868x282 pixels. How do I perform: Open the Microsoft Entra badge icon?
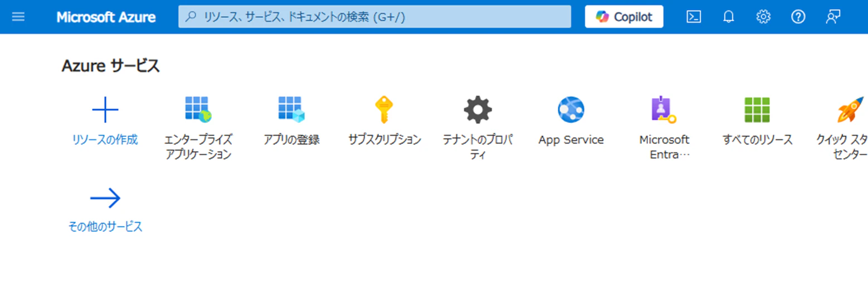(664, 110)
